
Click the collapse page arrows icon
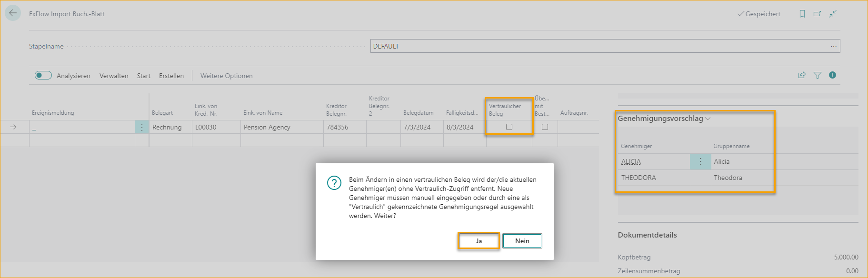click(x=833, y=14)
